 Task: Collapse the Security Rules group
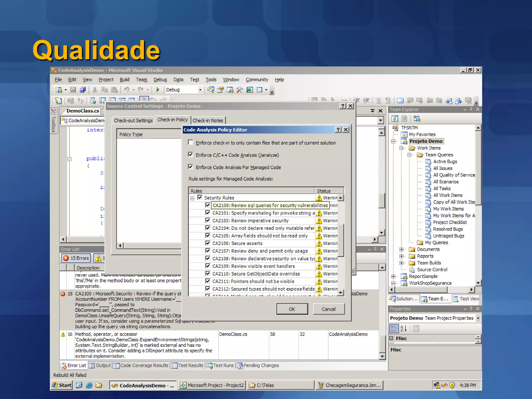click(192, 198)
